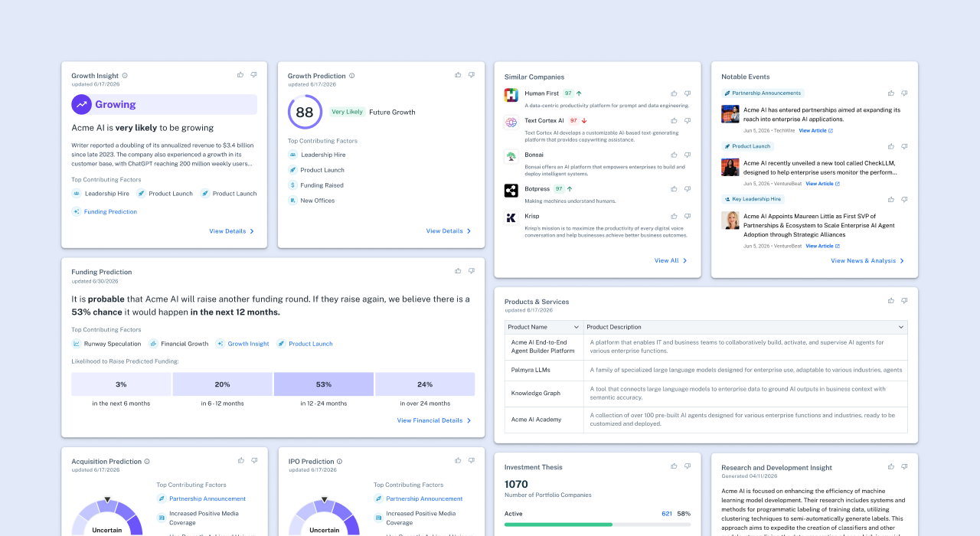Open the Maureen Little View Article link
The image size is (980, 536).
[822, 246]
